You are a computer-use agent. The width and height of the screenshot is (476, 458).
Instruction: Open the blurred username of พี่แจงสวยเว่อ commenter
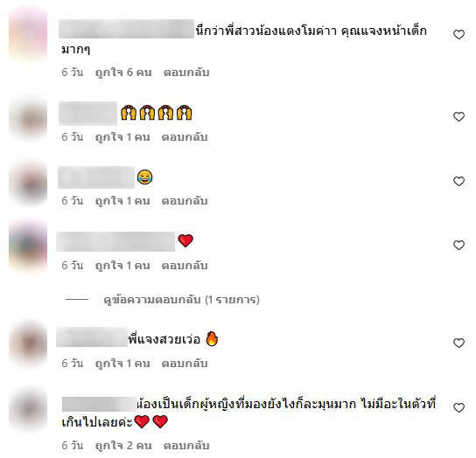click(x=92, y=337)
